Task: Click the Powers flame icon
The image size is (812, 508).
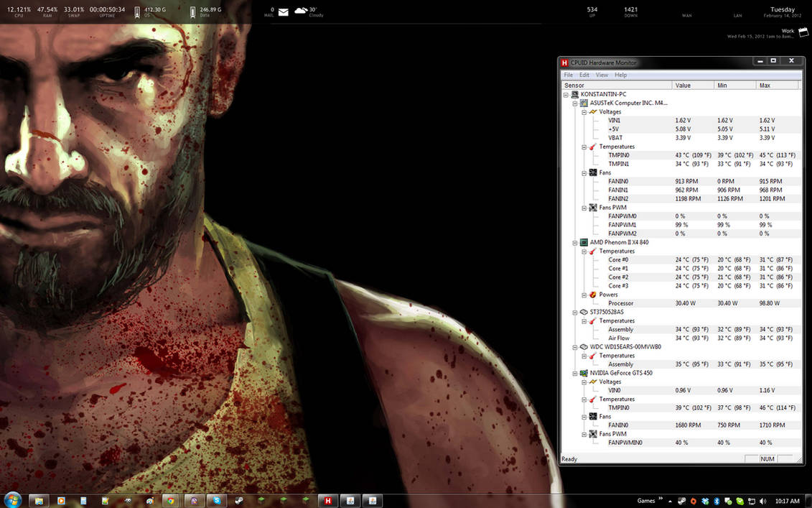Action: 593,295
